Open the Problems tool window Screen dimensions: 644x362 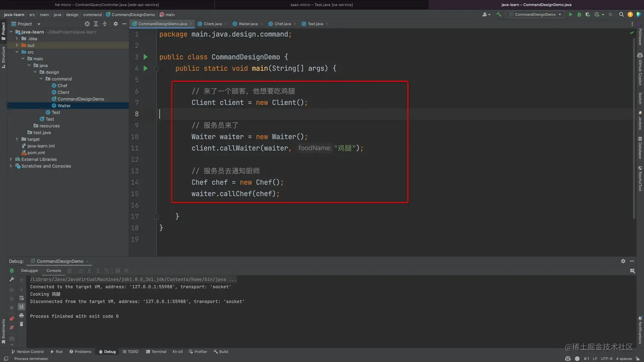click(x=80, y=352)
